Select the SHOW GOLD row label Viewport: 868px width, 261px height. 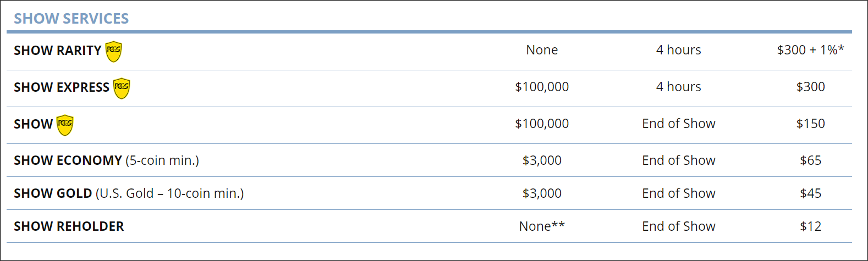click(x=129, y=193)
